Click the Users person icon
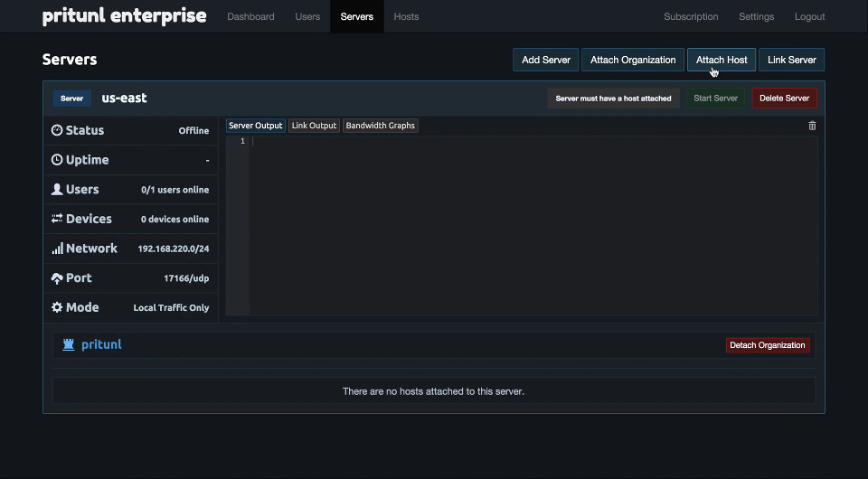This screenshot has width=868, height=479. coord(57,190)
